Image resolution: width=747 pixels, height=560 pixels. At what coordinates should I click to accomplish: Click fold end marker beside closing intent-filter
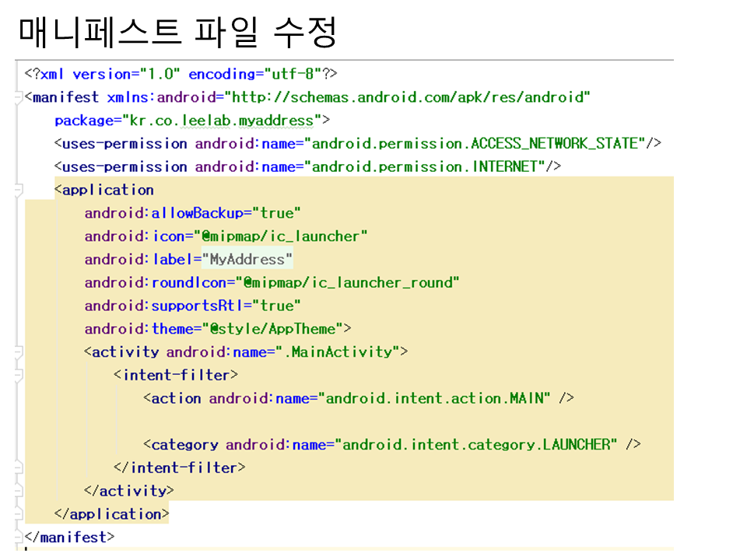coord(18,468)
